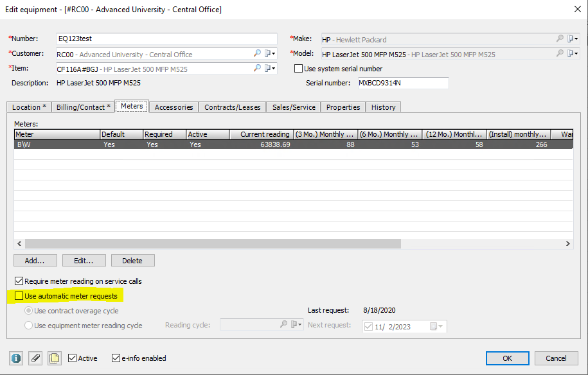Click the (12 Mo.) Monthly column header
The image size is (588, 375).
click(x=454, y=134)
